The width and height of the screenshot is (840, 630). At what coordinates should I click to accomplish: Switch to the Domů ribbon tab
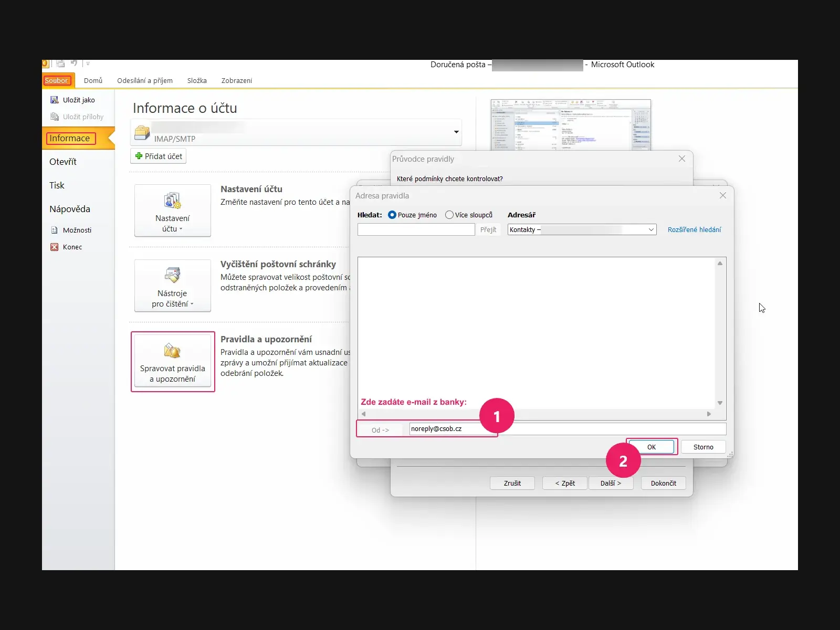[x=93, y=80]
